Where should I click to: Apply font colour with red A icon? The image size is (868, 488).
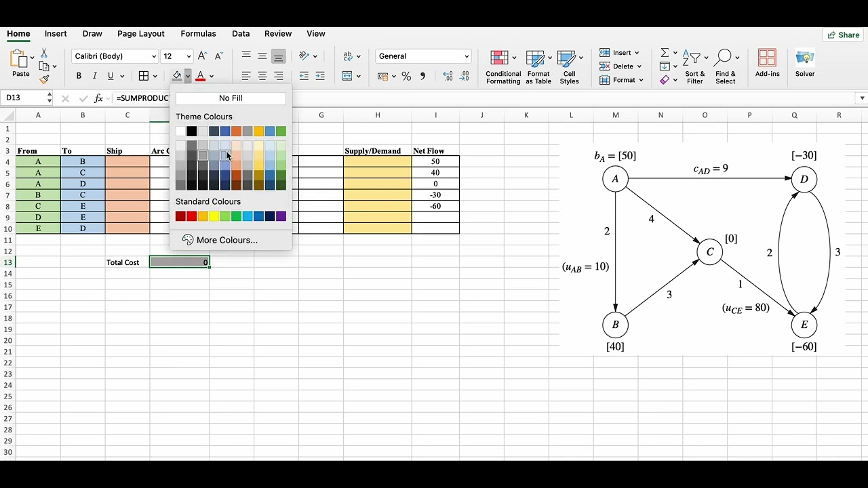(x=200, y=76)
